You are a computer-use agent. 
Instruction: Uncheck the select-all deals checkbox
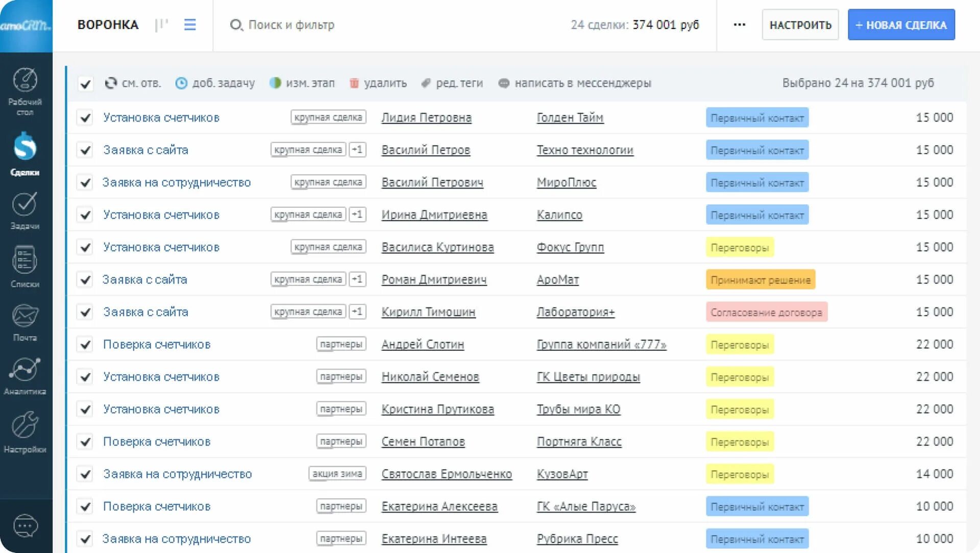(85, 84)
